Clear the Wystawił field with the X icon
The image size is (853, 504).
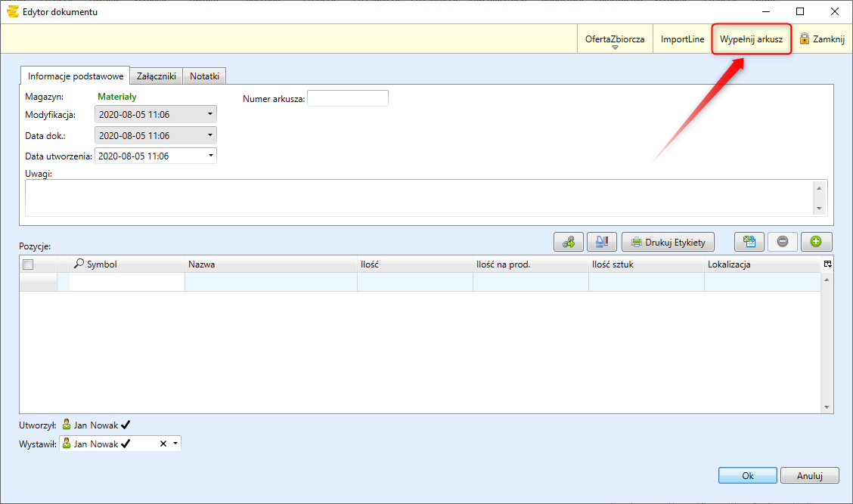click(163, 444)
